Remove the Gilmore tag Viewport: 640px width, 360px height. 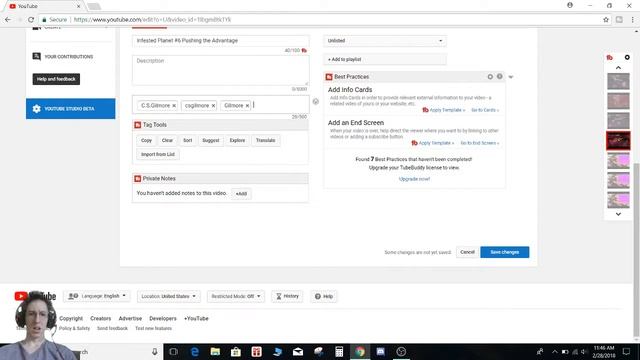pos(247,106)
